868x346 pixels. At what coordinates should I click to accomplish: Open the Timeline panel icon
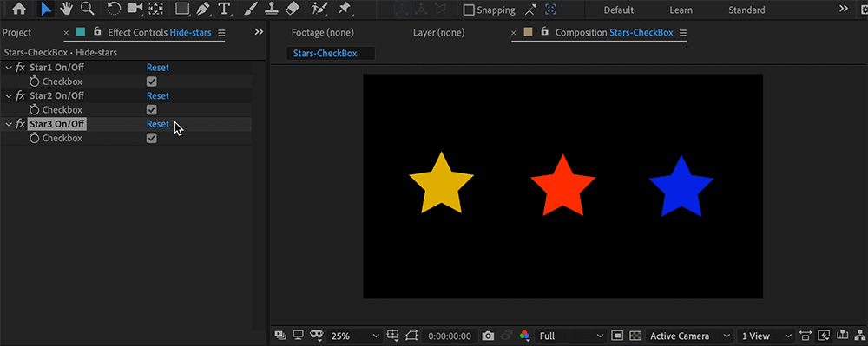coord(843,336)
